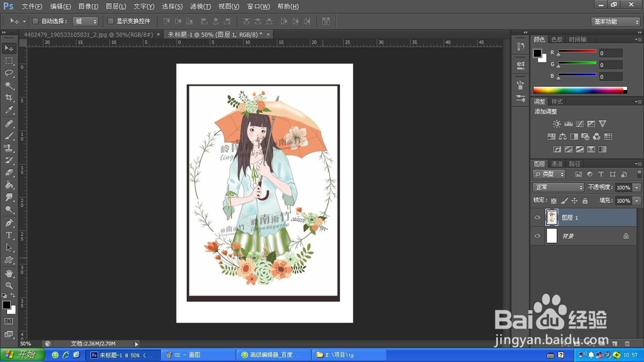Hide layer 图层 1 with eye icon
Screen dimensions: 644x362
(x=537, y=217)
